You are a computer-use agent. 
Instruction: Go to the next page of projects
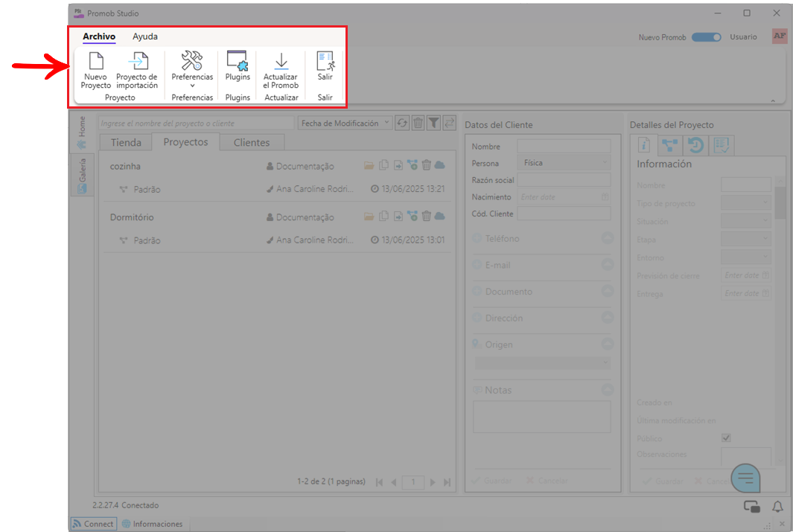click(x=433, y=482)
